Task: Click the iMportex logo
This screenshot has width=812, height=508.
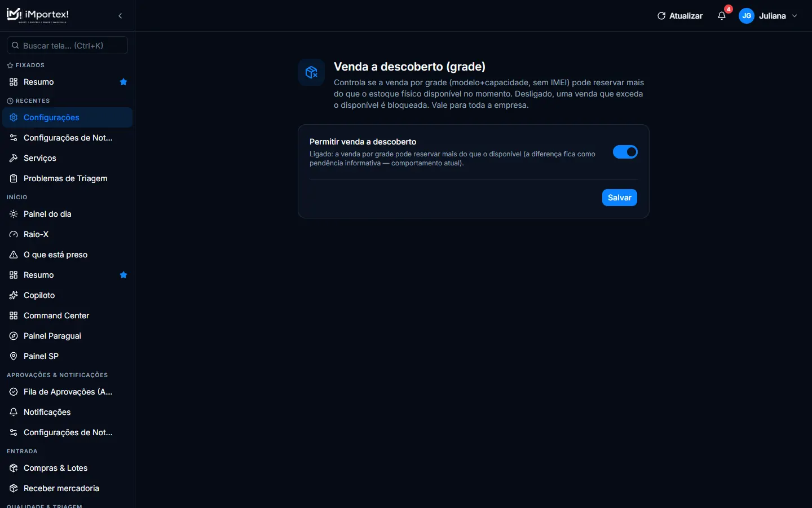Action: coord(37,15)
